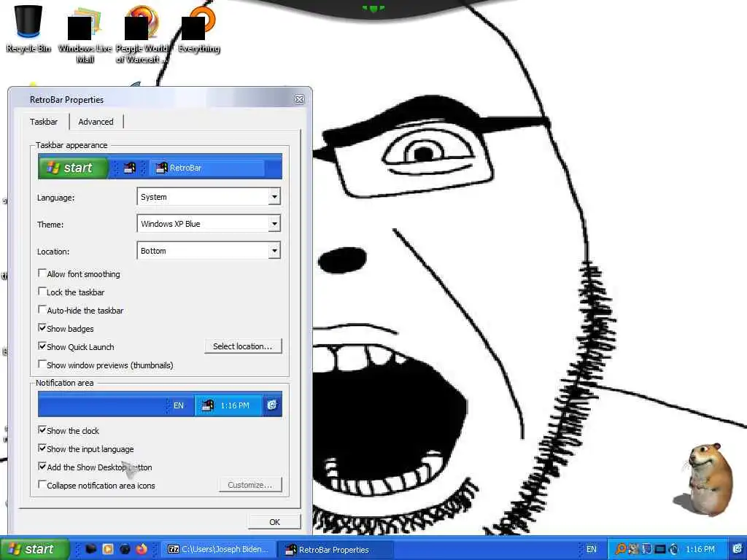Toggle Show Quick Launch checkbox
Viewport: 747px width, 560px height.
coord(42,346)
